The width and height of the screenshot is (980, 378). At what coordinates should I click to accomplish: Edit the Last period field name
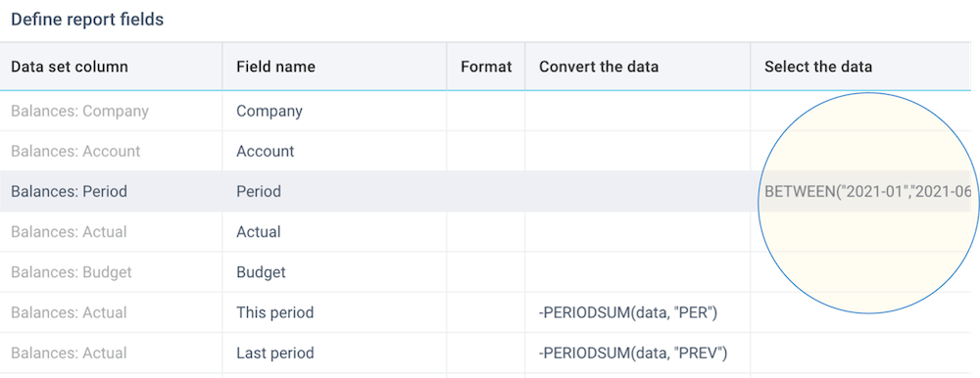pyautogui.click(x=334, y=353)
